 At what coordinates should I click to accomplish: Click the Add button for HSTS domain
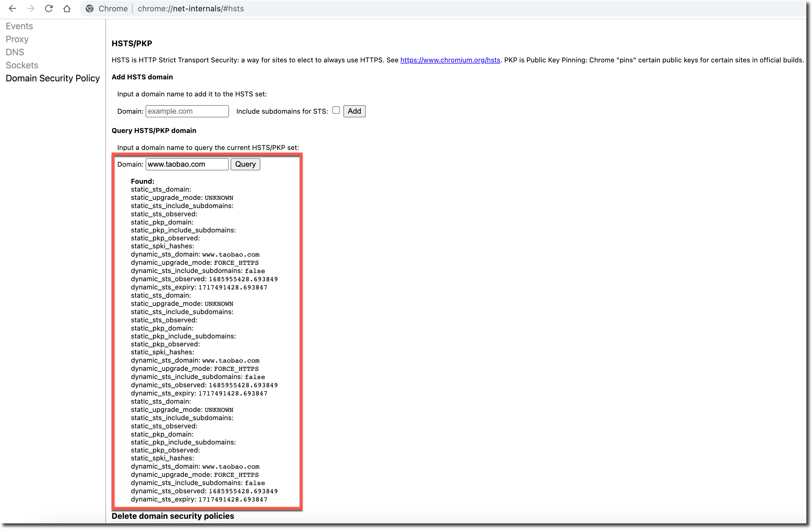point(354,111)
